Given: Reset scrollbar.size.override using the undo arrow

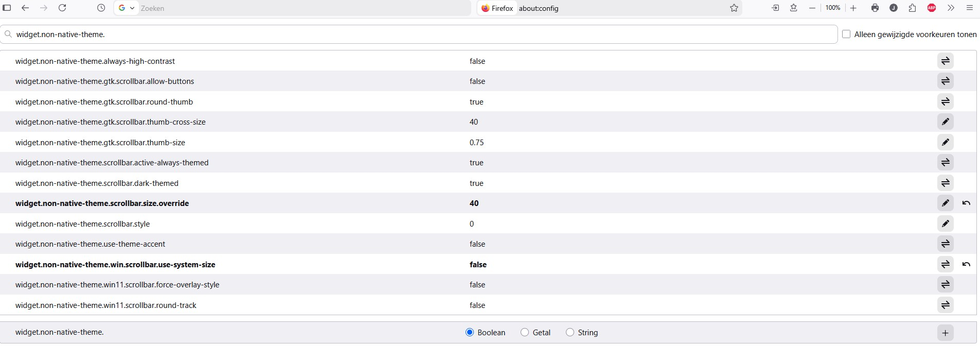Looking at the screenshot, I should (x=966, y=203).
